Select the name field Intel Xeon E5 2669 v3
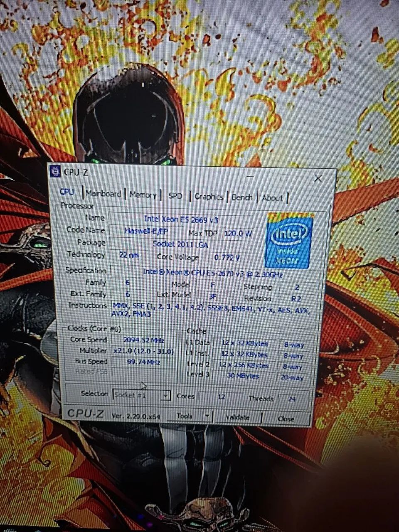The width and height of the screenshot is (399, 532). 181,219
